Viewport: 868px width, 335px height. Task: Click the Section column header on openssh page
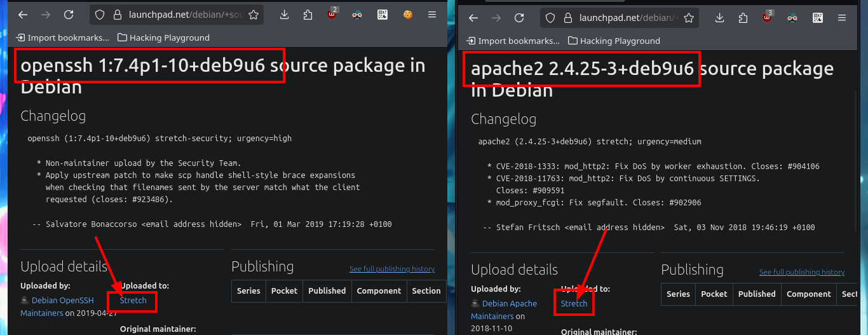(x=426, y=291)
